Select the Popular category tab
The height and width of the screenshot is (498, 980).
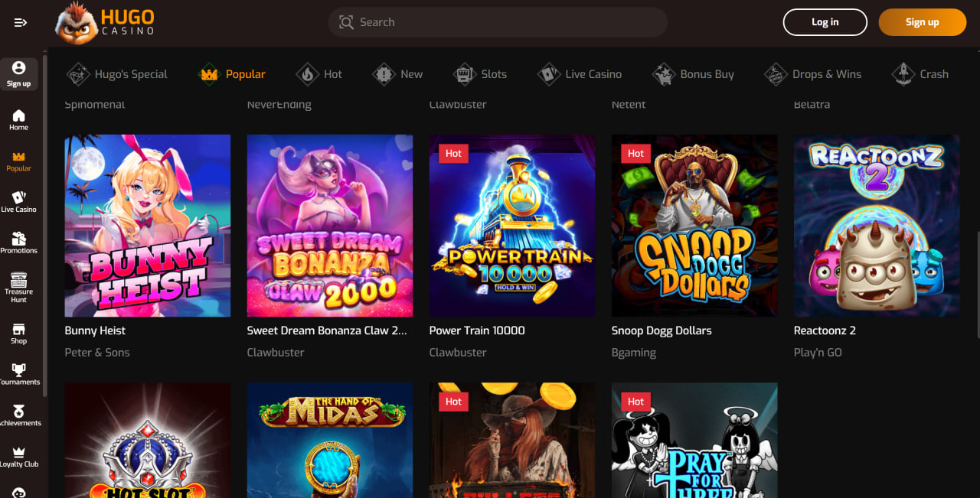tap(232, 74)
